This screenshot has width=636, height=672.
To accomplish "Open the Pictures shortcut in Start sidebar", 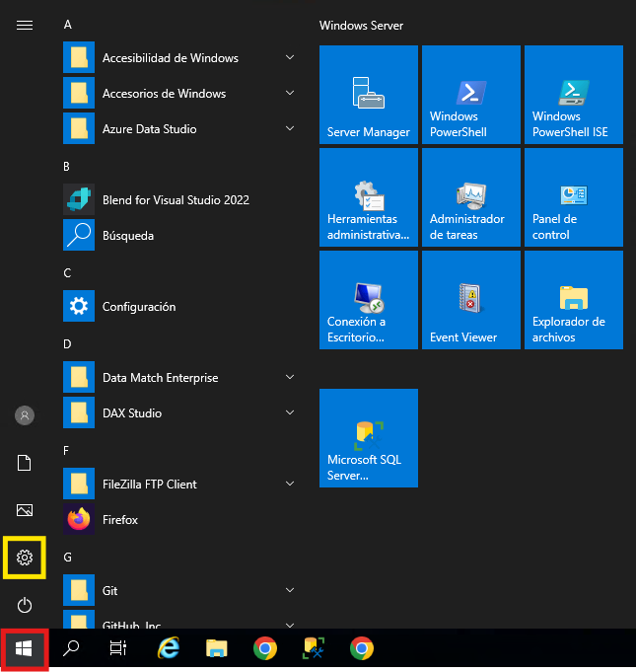I will click(x=25, y=510).
